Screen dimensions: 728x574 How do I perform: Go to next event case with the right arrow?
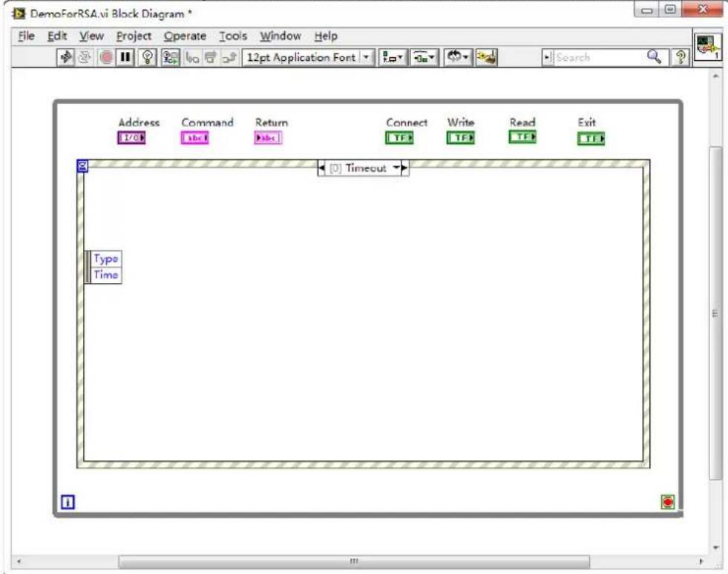(404, 168)
